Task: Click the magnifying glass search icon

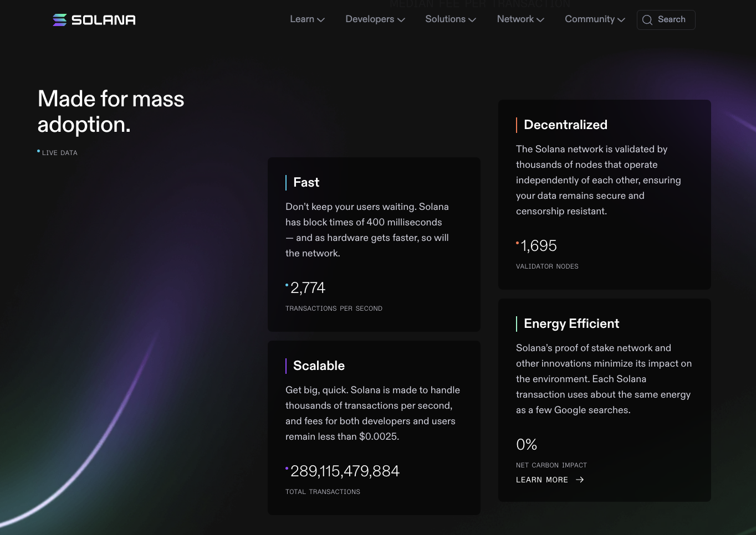Action: [x=647, y=20]
